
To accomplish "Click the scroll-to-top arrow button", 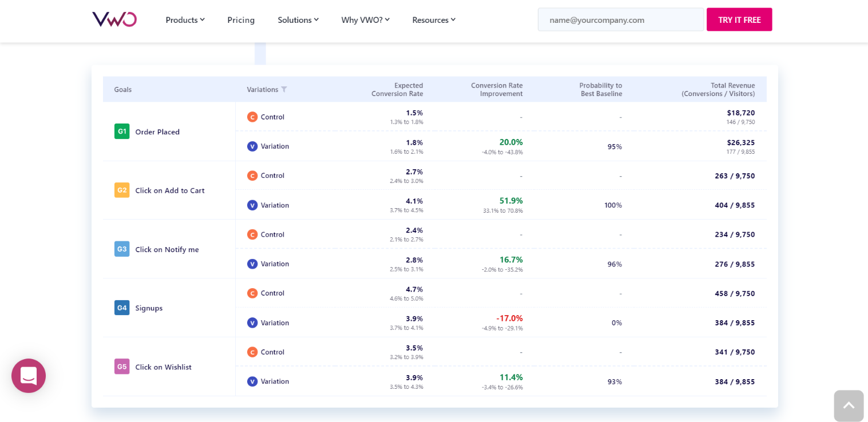I will (849, 405).
